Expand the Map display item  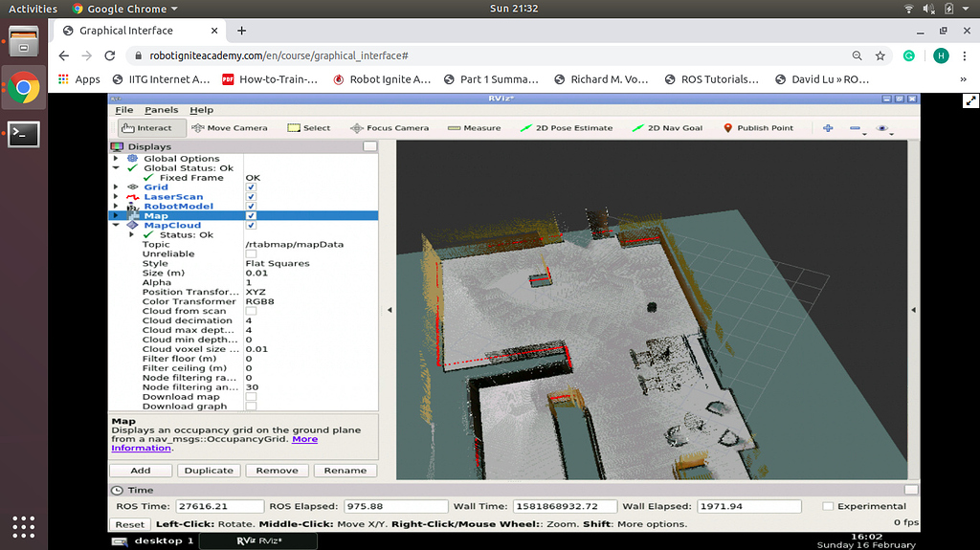pos(116,215)
